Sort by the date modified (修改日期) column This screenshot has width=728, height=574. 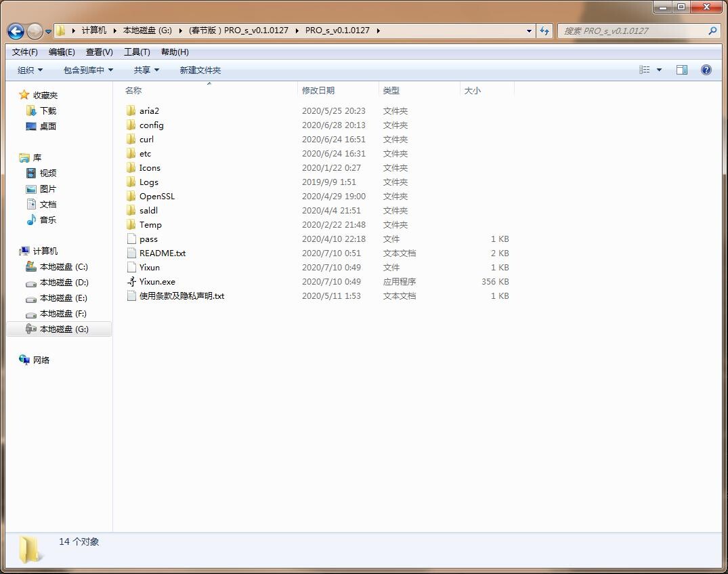(318, 90)
